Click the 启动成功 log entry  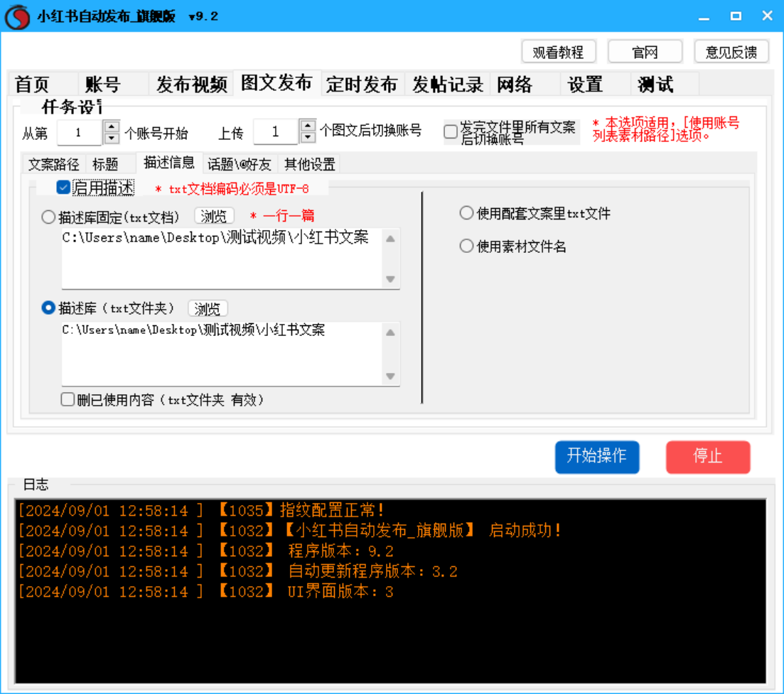pos(289,530)
